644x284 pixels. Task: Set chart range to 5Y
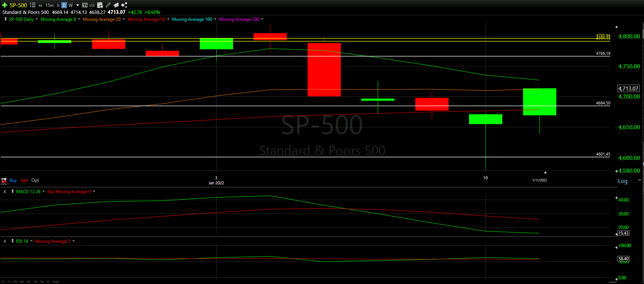[3, 282]
